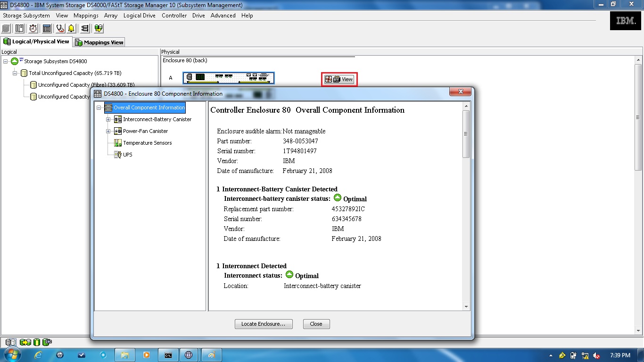The width and height of the screenshot is (644, 362).
Task: Click the Find Node binoculars icon
Action: coord(85,28)
